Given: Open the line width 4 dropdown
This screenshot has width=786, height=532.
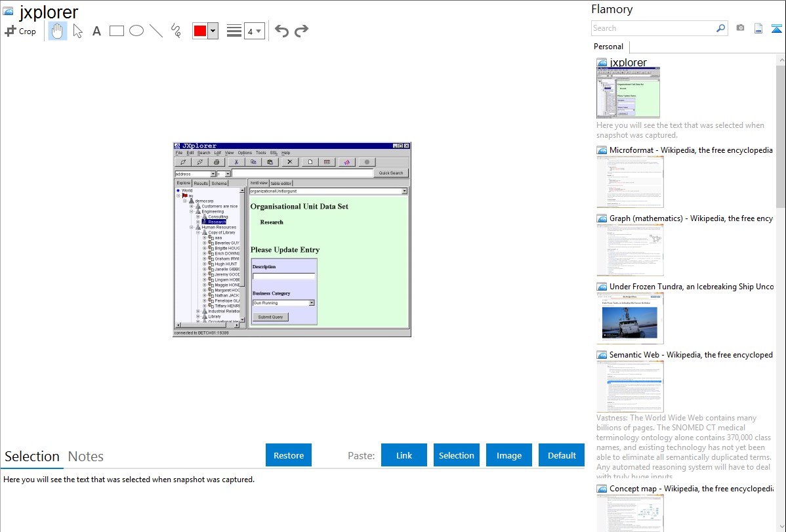Looking at the screenshot, I should [x=254, y=31].
